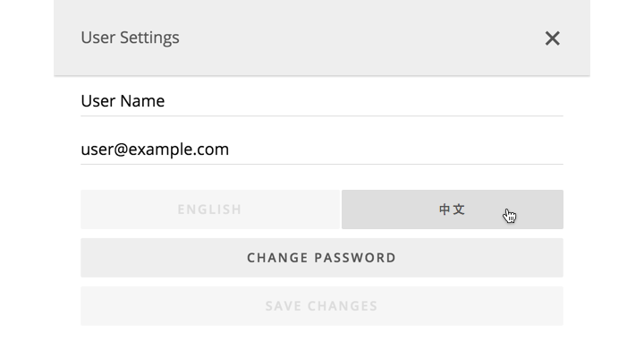Choose the English language option
Viewport: 644px width, 342px height.
[x=210, y=209]
